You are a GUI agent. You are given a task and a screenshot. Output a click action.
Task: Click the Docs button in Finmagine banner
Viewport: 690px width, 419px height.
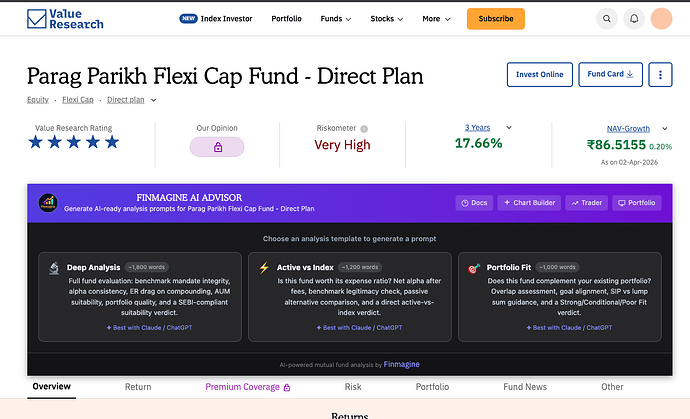click(x=474, y=203)
